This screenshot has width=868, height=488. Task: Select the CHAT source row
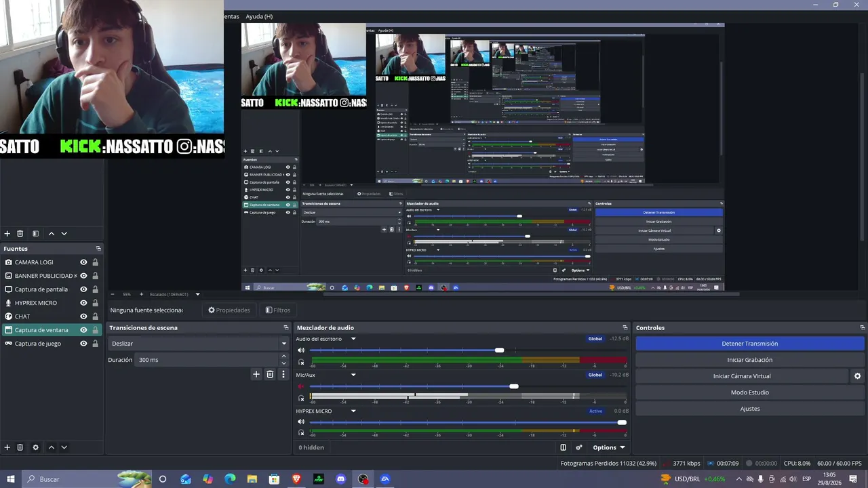52,317
